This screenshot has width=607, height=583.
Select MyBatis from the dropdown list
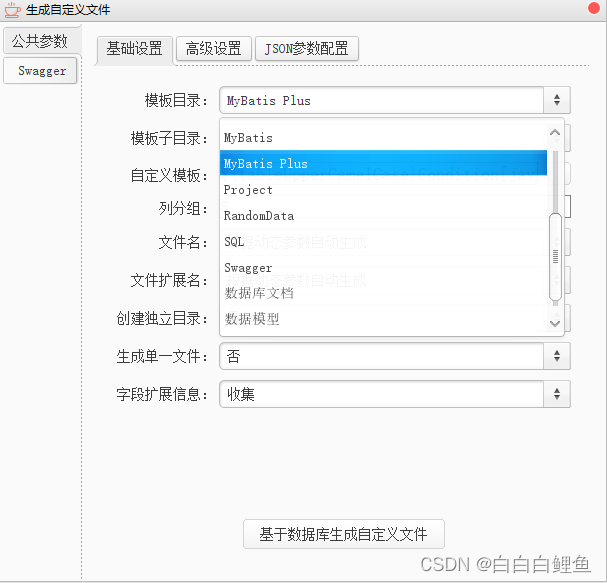tap(383, 138)
